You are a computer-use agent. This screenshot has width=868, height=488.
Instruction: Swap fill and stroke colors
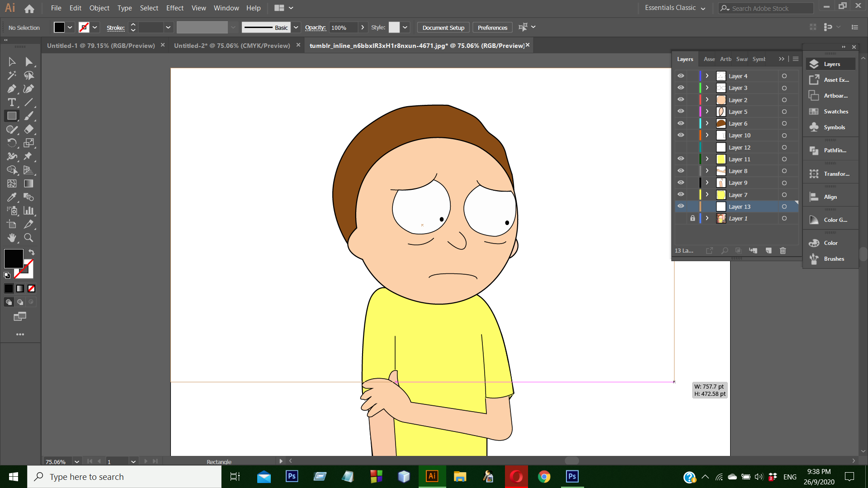tap(32, 252)
